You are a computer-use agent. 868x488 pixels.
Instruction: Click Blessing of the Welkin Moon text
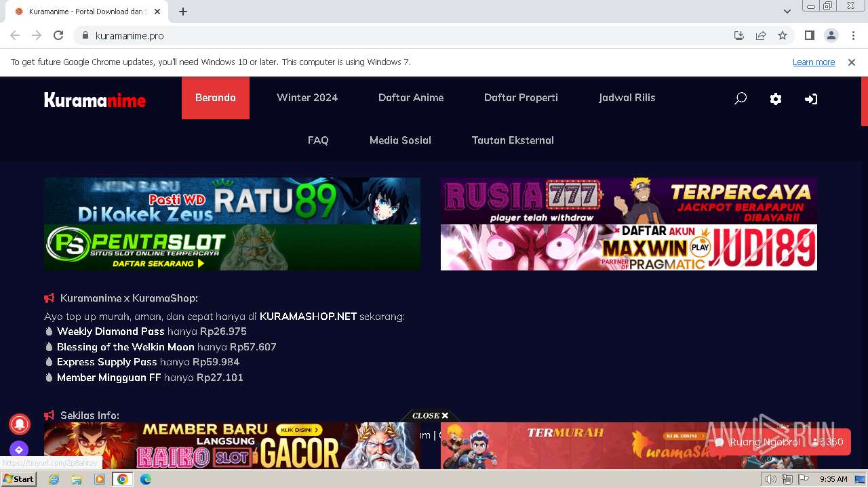tap(125, 347)
